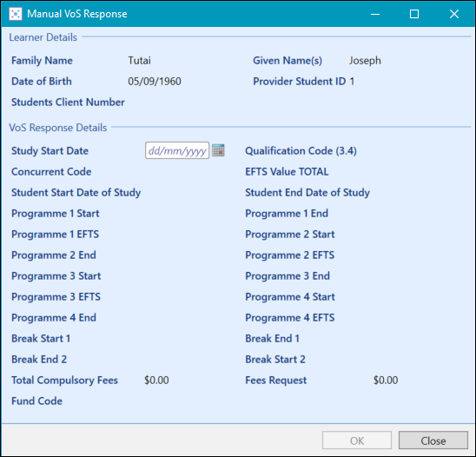476x457 pixels.
Task: Click the Fees Request label
Action: click(x=276, y=381)
